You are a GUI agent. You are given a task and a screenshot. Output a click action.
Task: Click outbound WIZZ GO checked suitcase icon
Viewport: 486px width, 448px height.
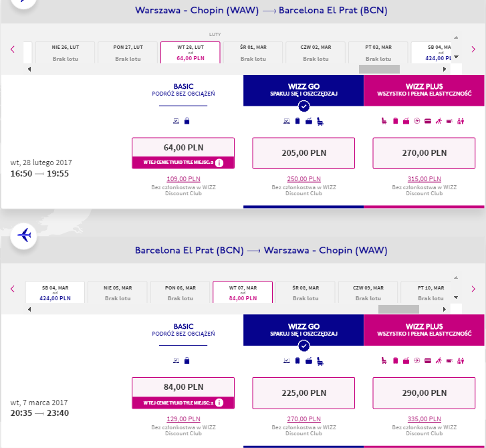pyautogui.click(x=297, y=121)
